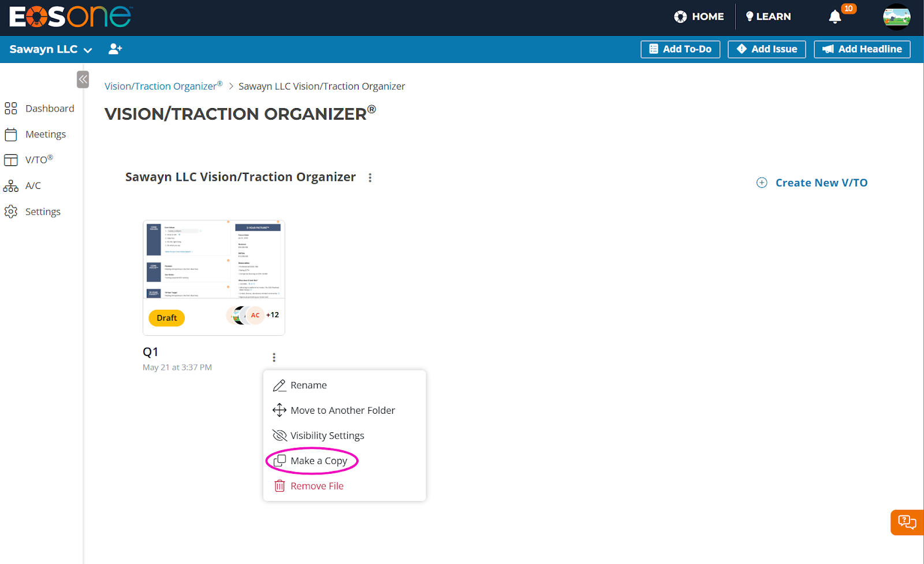Click Create New V/TO
Screen dimensions: 924x564
(x=812, y=183)
